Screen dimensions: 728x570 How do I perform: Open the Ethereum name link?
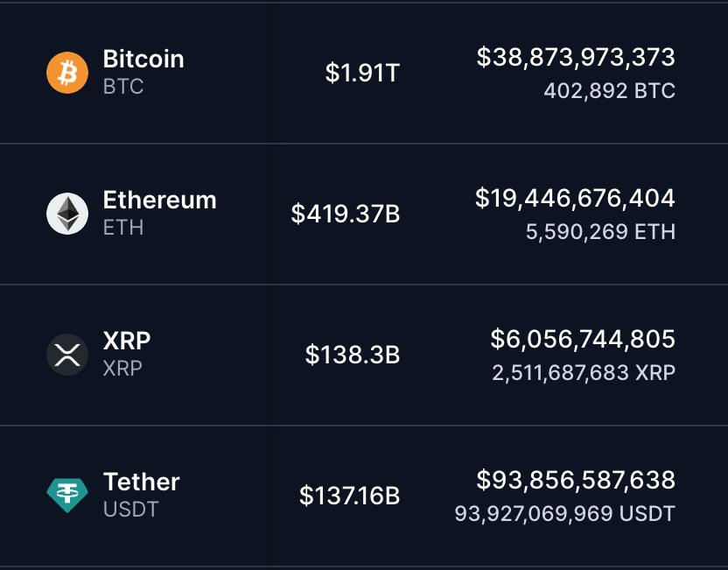pyautogui.click(x=161, y=201)
